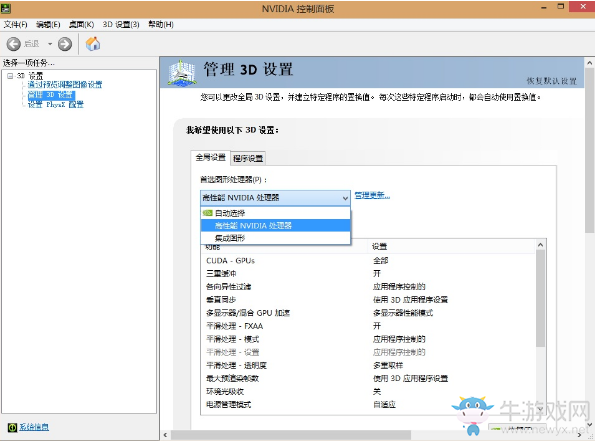The width and height of the screenshot is (595, 441).
Task: Click 多显示器性能模式 value cell
Action: pos(403,313)
